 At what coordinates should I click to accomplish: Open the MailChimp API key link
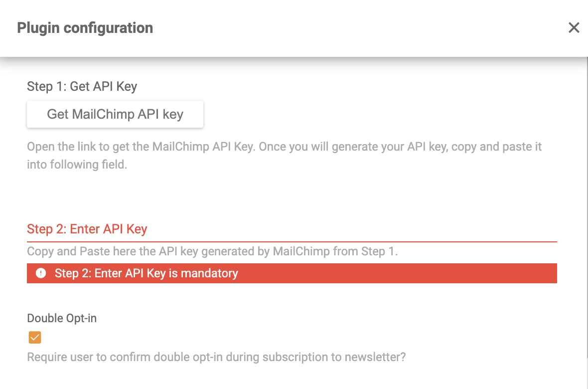click(115, 114)
